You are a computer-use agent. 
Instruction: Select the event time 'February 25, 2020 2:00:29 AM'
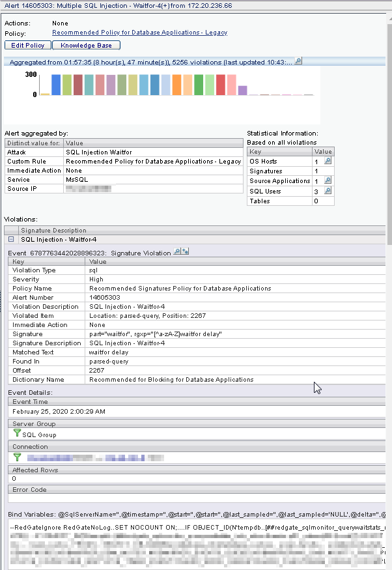point(59,412)
